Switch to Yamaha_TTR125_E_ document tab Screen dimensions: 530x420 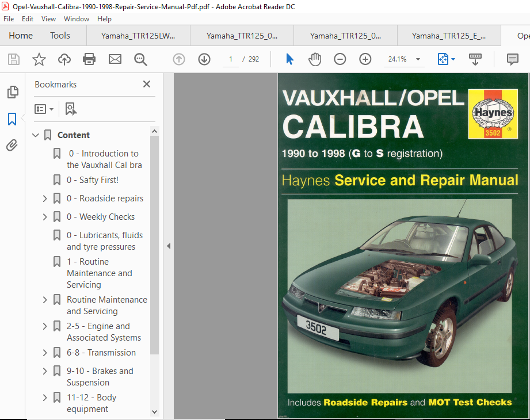[448, 36]
